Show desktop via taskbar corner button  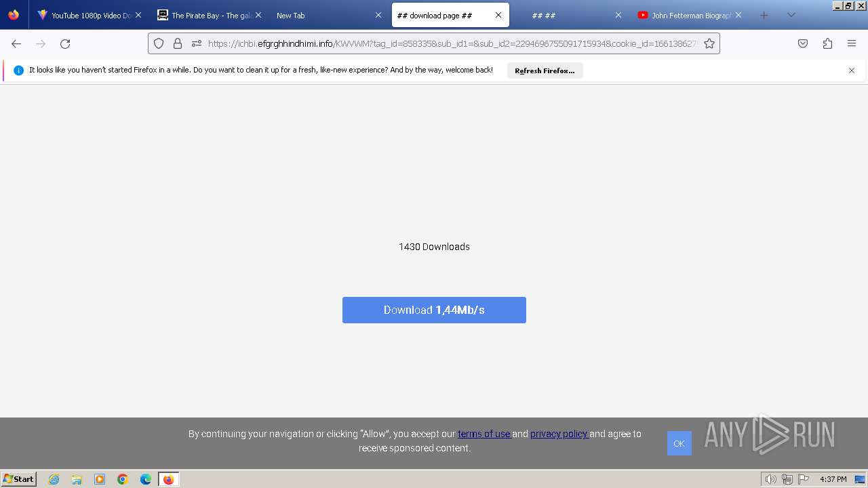(860, 479)
